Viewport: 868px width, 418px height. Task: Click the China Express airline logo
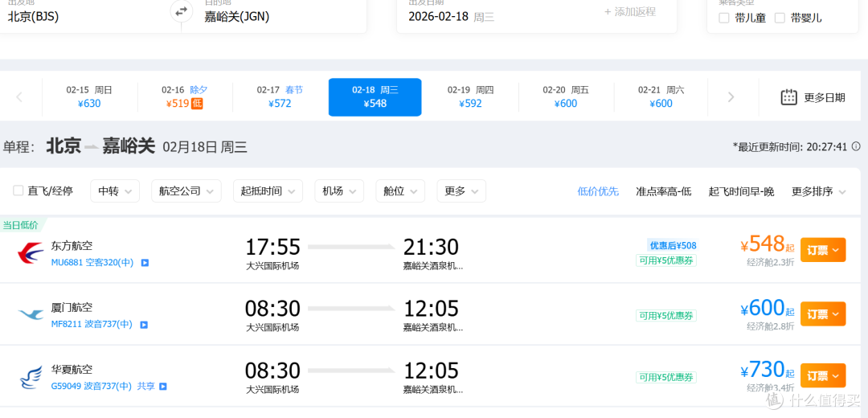[31, 378]
